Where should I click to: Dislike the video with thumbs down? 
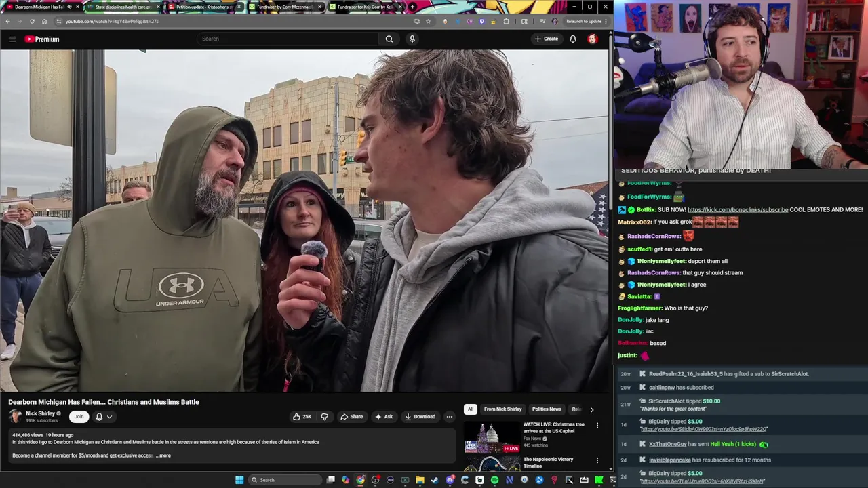click(x=324, y=417)
